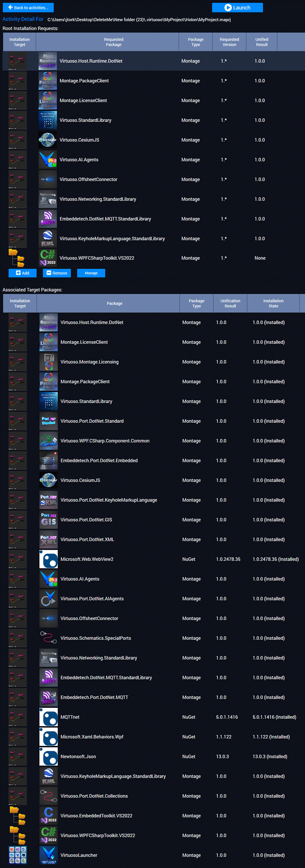Viewport: 305px width, 868px height.
Task: Click the Virtuoso.StandardLibrary icon in root requests
Action: [48, 120]
